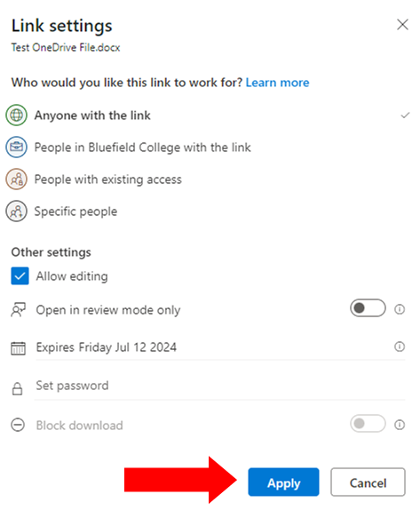Show info for expiration date
The height and width of the screenshot is (510, 420).
point(400,347)
